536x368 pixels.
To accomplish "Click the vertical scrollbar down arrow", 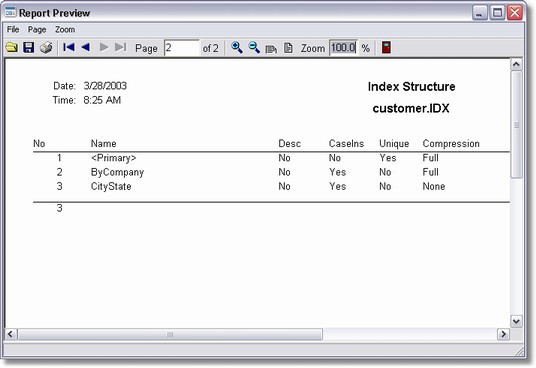I will coord(516,321).
